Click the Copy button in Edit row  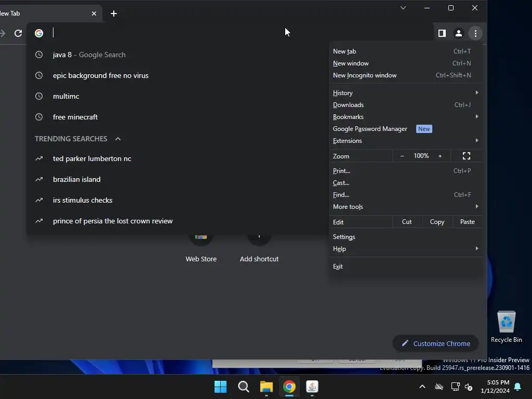[x=437, y=222]
